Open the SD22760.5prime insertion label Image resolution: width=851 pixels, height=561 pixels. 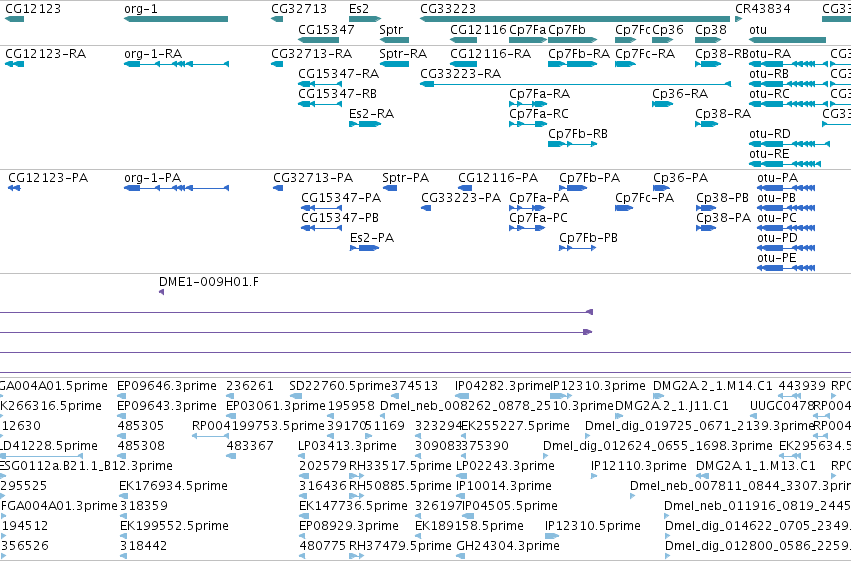tap(340, 386)
